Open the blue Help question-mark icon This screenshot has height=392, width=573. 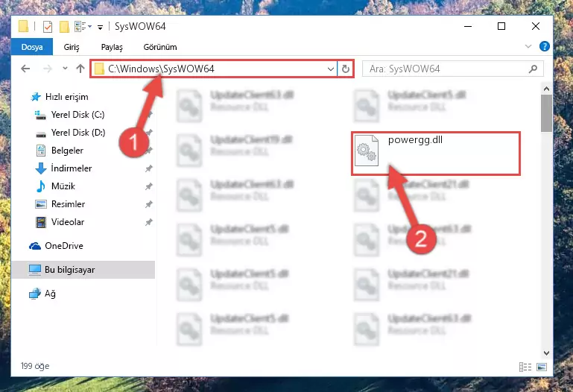pos(544,46)
